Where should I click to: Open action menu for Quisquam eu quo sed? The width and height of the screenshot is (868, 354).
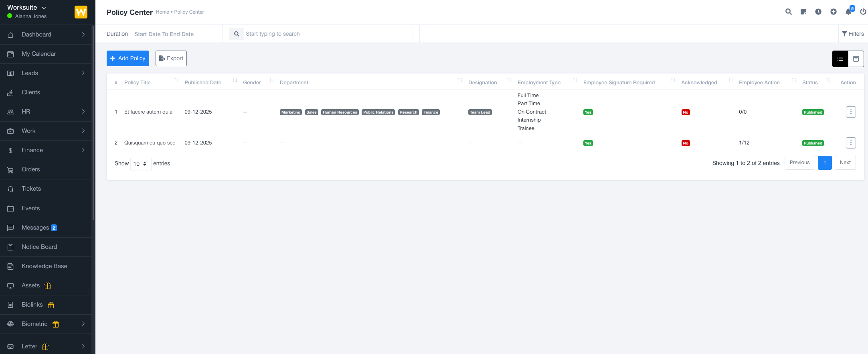click(851, 143)
